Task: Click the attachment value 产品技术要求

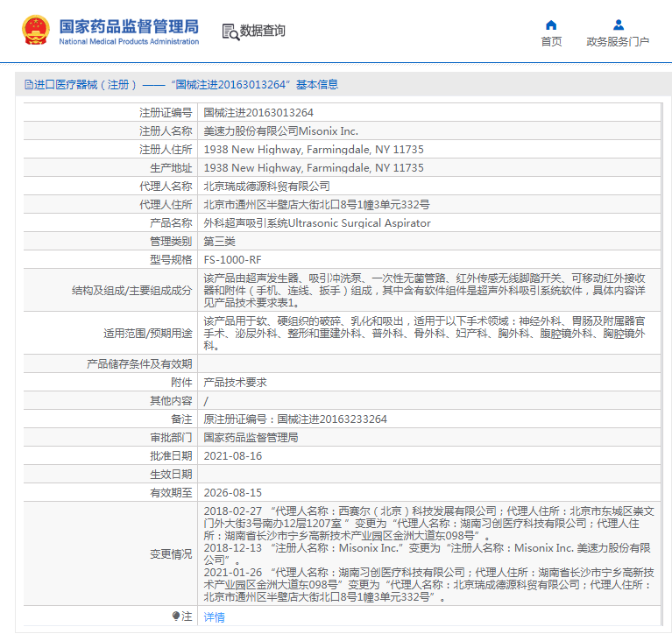Action: point(235,383)
